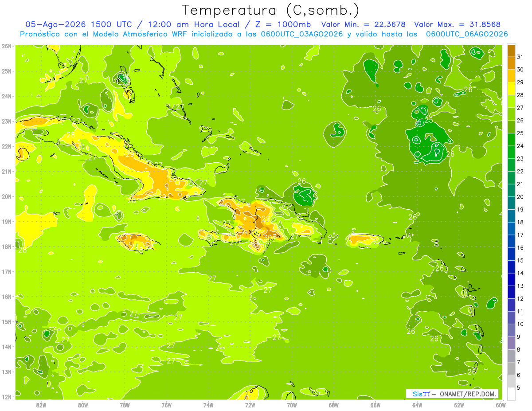Click the blue "Sis" logo text beside ONAMET
Viewport: 532px width, 411px height.
coord(417,394)
